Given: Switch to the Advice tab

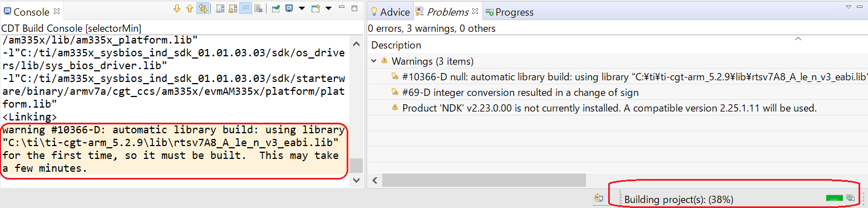Looking at the screenshot, I should click(390, 12).
